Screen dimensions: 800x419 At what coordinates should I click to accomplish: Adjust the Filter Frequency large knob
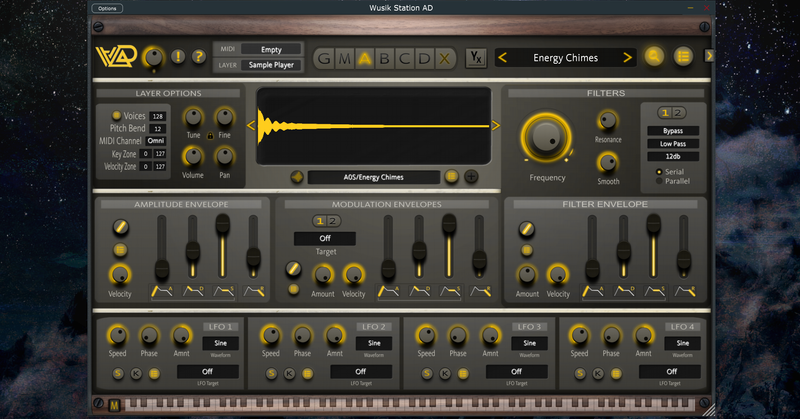pos(546,138)
